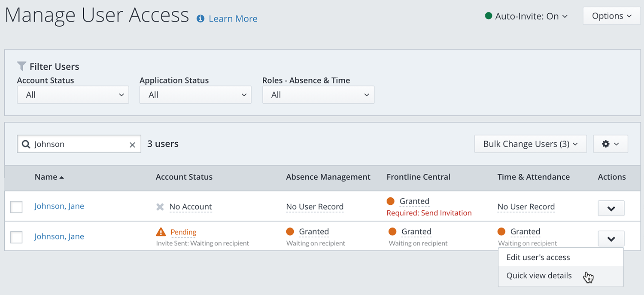Select the pending Johnson, Jane checkbox
This screenshot has height=295, width=644.
16,237
